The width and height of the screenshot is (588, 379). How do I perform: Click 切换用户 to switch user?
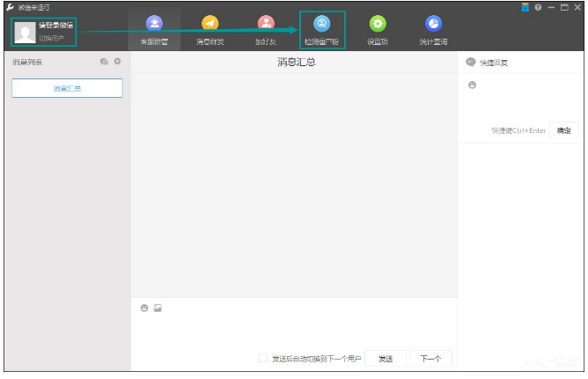(x=51, y=38)
